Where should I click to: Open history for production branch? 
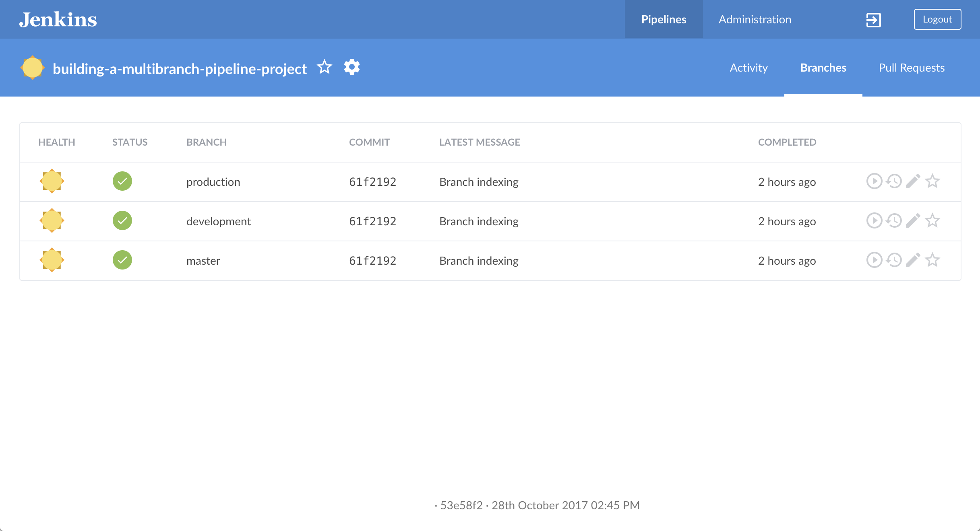pos(894,181)
